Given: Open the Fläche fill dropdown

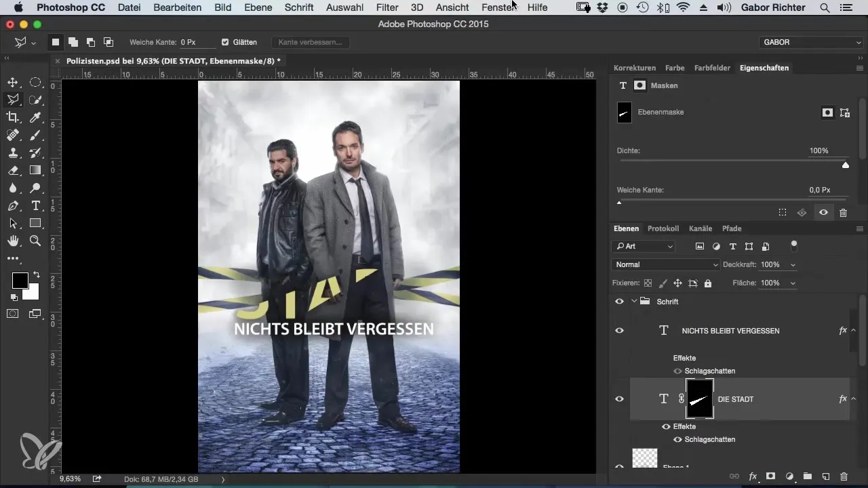Looking at the screenshot, I should pos(793,283).
